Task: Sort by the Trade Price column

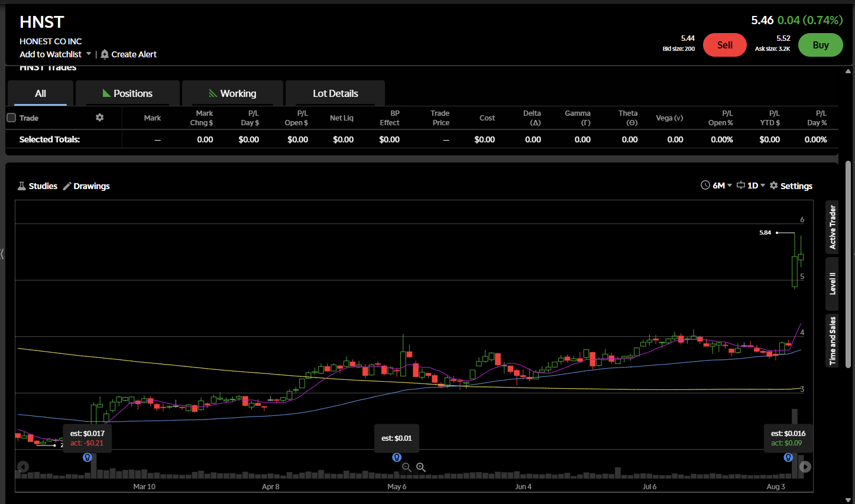Action: point(441,118)
